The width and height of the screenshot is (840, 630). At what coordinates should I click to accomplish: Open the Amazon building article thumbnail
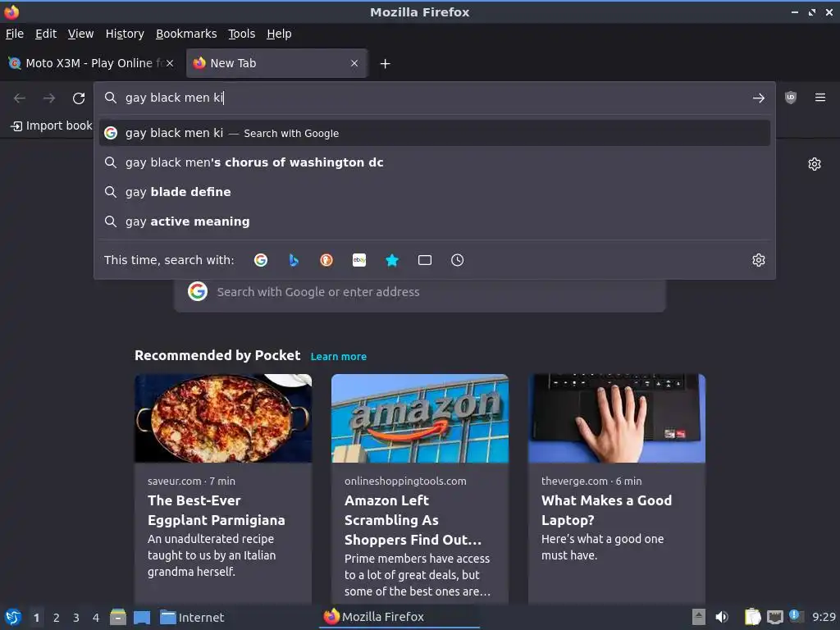pos(419,418)
